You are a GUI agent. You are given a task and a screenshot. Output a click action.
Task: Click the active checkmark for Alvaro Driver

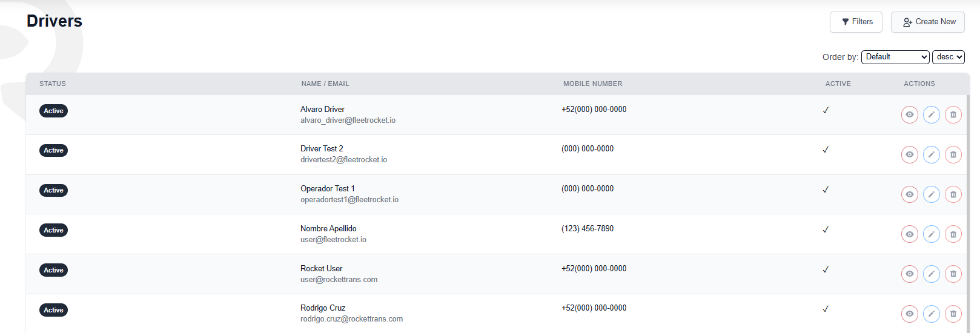click(826, 110)
